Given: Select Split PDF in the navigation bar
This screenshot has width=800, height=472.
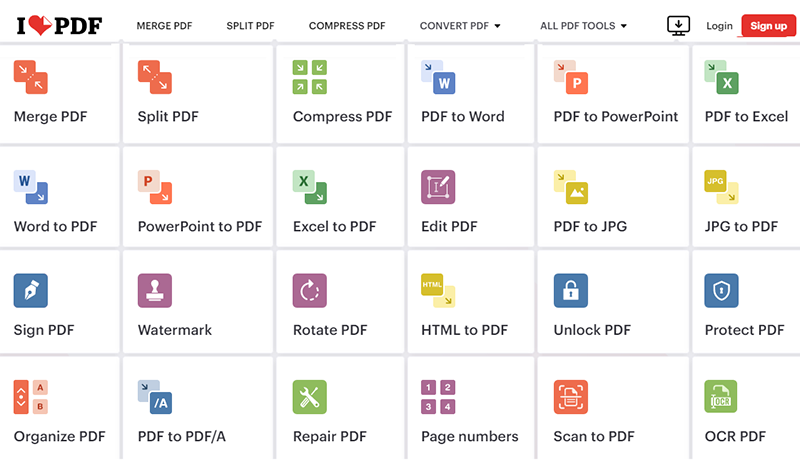Looking at the screenshot, I should (250, 26).
